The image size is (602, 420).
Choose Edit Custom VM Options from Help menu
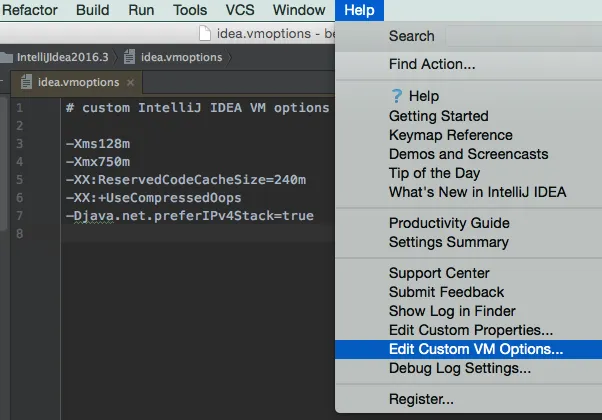tap(476, 350)
